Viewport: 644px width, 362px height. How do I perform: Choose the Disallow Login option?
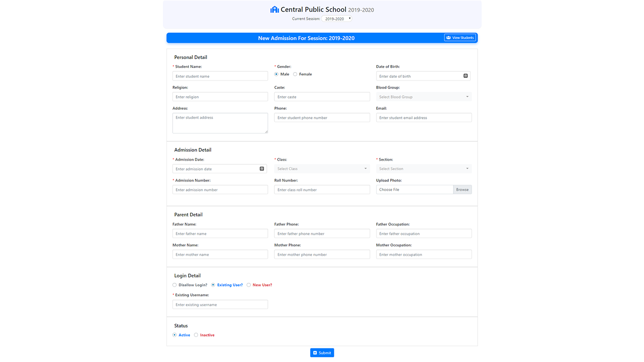tap(175, 285)
